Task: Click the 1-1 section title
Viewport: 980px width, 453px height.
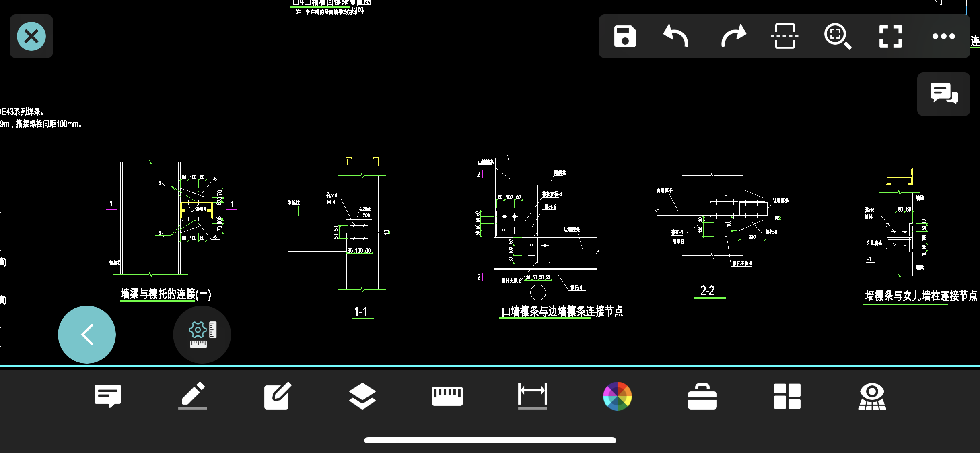Action: pos(361,311)
